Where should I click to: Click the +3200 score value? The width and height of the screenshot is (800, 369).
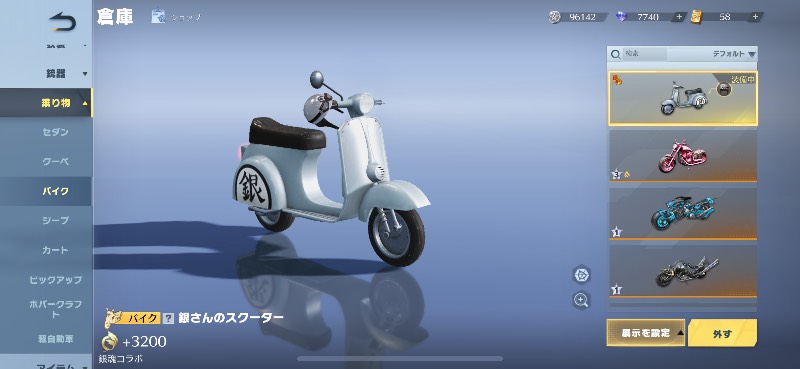coord(144,341)
